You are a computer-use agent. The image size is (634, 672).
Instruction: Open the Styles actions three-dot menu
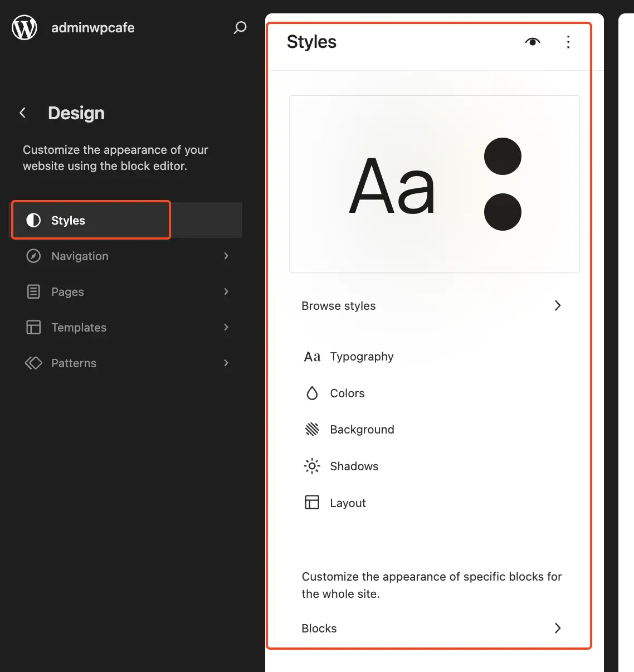pos(568,42)
